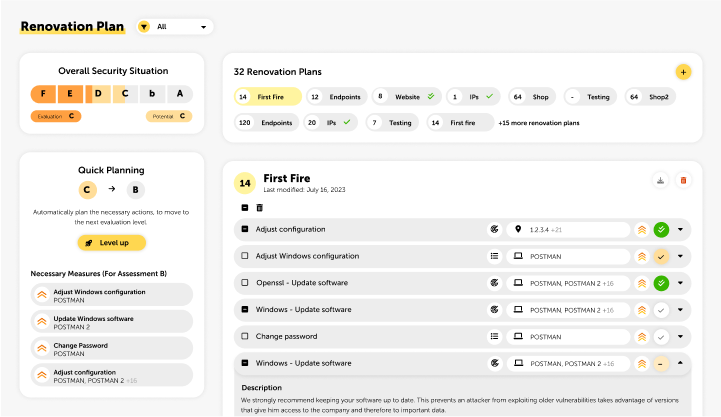Click the target grade B circle in Quick Planning

click(136, 189)
